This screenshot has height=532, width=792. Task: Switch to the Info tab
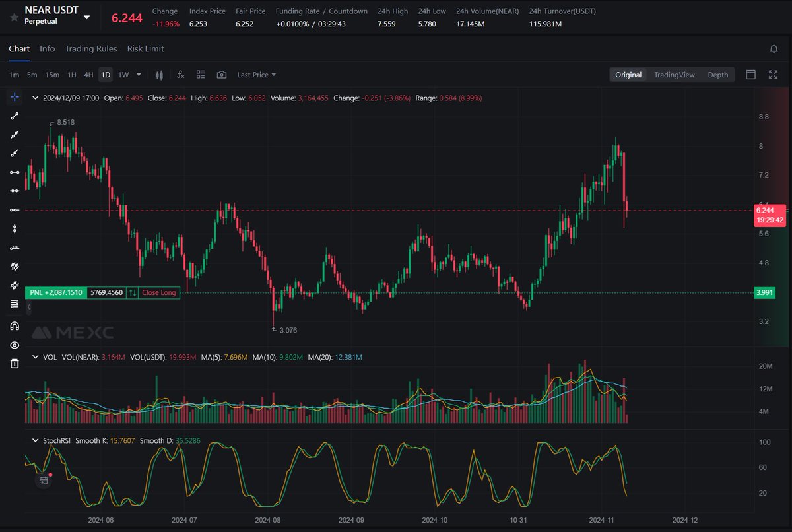point(48,49)
